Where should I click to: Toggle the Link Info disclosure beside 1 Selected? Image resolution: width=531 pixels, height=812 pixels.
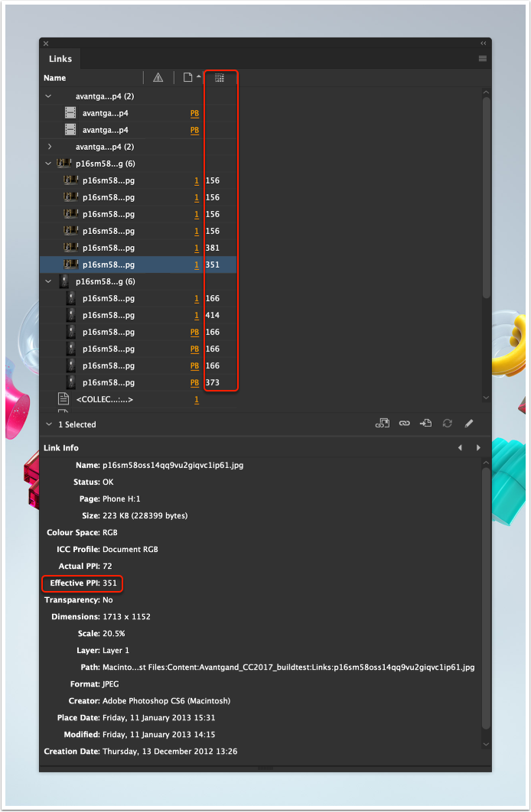click(x=49, y=424)
